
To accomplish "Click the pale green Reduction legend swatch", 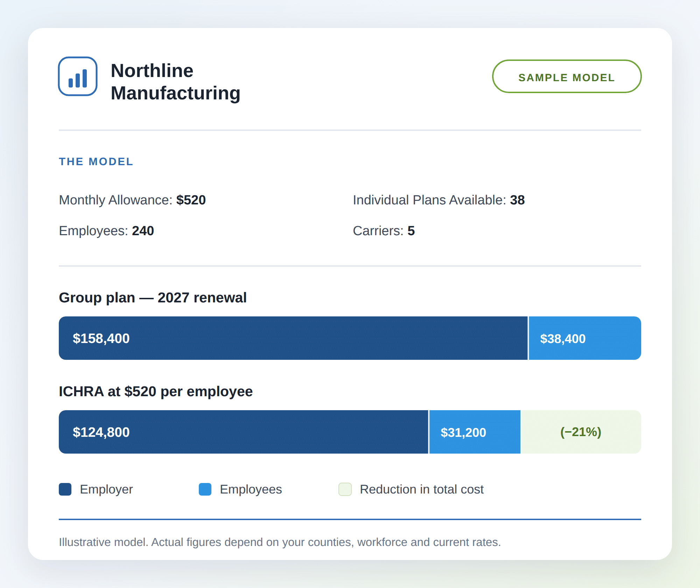I will (345, 489).
